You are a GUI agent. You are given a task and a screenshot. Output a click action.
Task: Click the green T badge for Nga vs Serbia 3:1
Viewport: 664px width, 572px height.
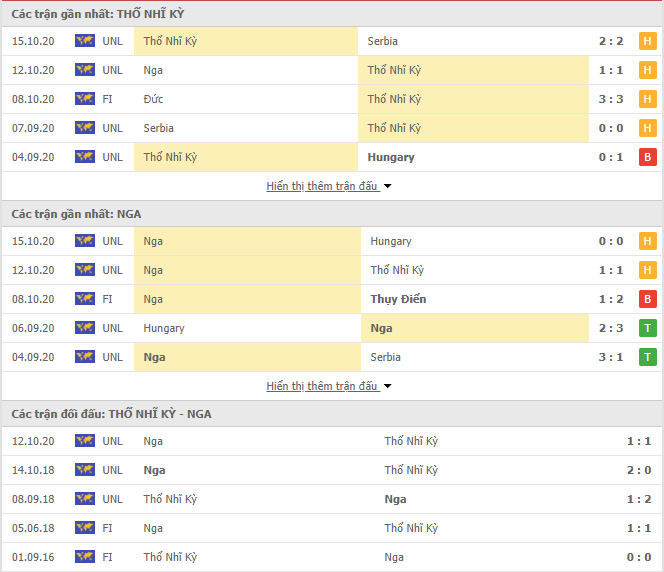click(647, 357)
